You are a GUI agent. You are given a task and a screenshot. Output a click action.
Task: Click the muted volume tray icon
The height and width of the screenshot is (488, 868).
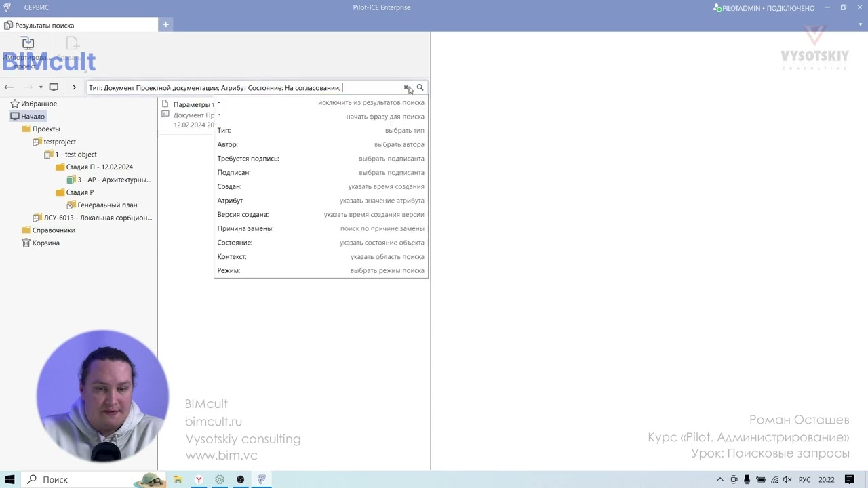[x=789, y=479]
